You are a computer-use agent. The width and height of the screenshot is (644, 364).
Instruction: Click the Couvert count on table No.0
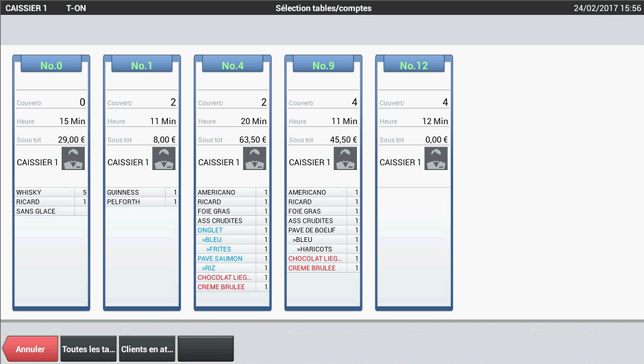pos(82,102)
